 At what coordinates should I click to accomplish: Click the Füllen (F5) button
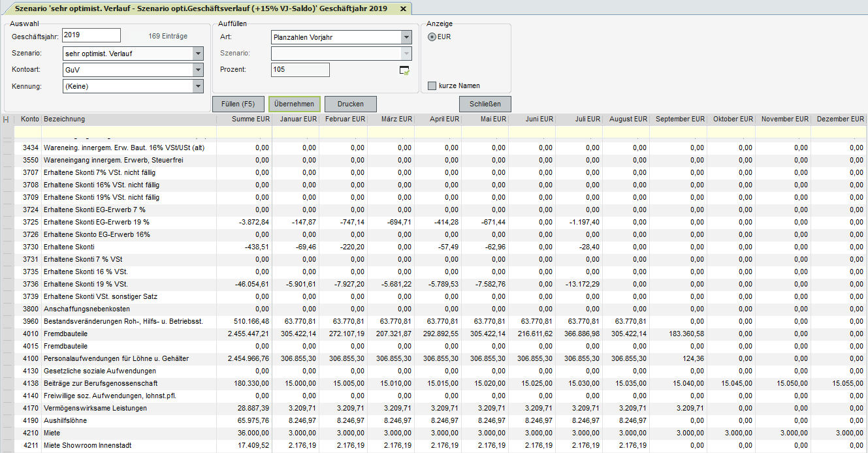[x=238, y=104]
